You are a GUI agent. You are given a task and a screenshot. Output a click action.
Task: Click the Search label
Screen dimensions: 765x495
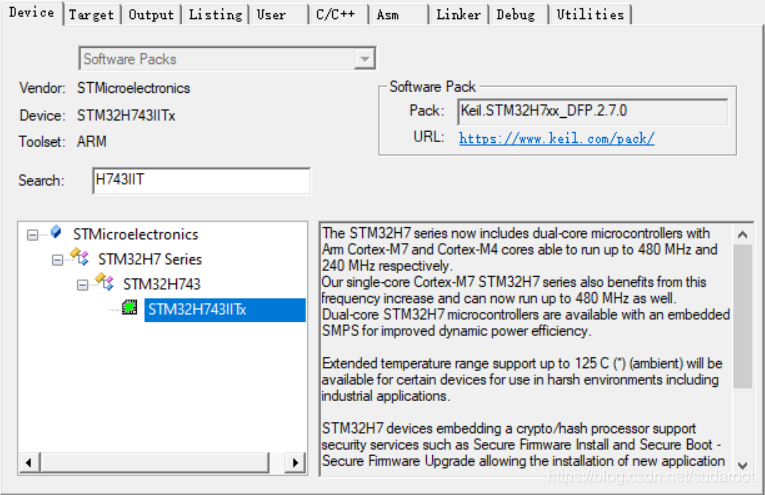click(x=41, y=181)
